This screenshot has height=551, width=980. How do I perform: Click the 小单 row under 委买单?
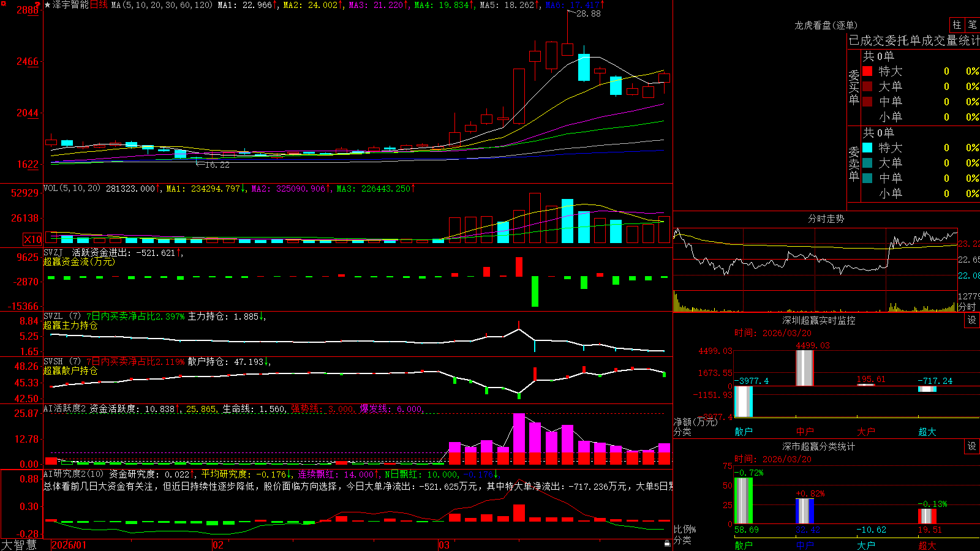coord(920,117)
